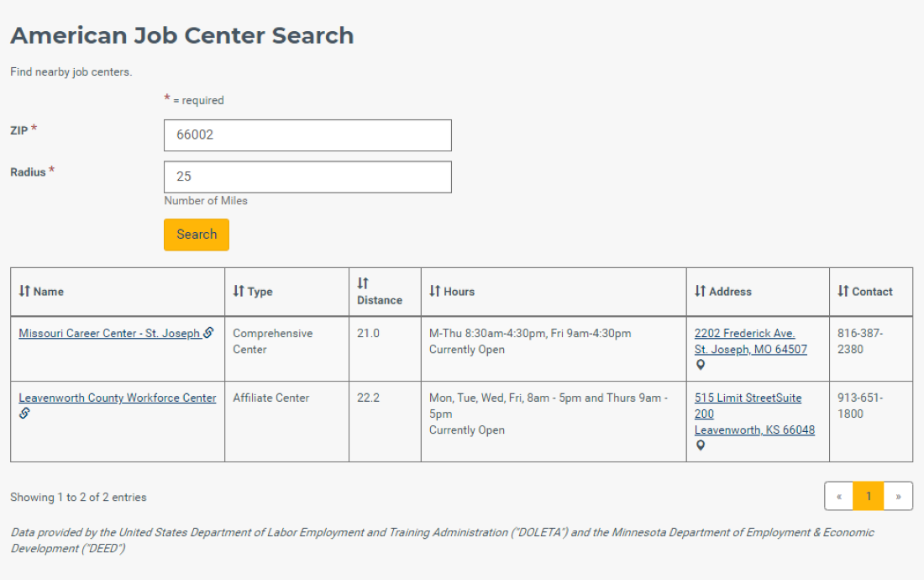Click link icon next to Missouri Career Center
Image resolution: width=924 pixels, height=580 pixels.
[x=208, y=333]
